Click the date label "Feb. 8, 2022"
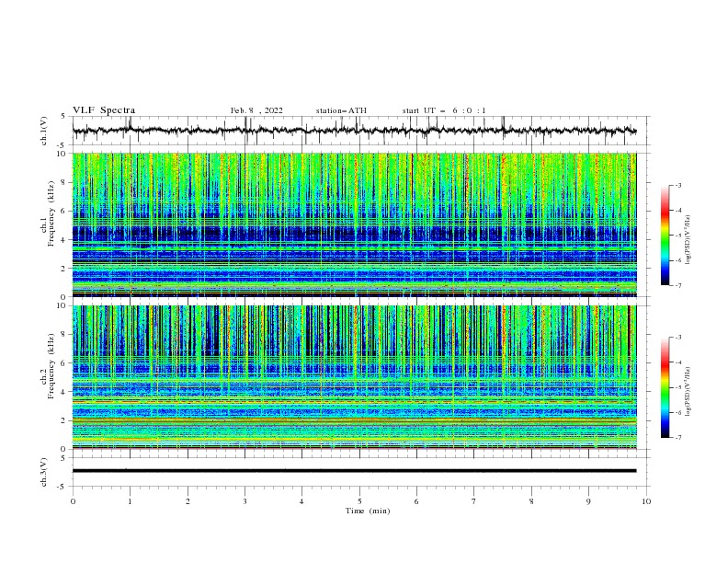 point(256,110)
